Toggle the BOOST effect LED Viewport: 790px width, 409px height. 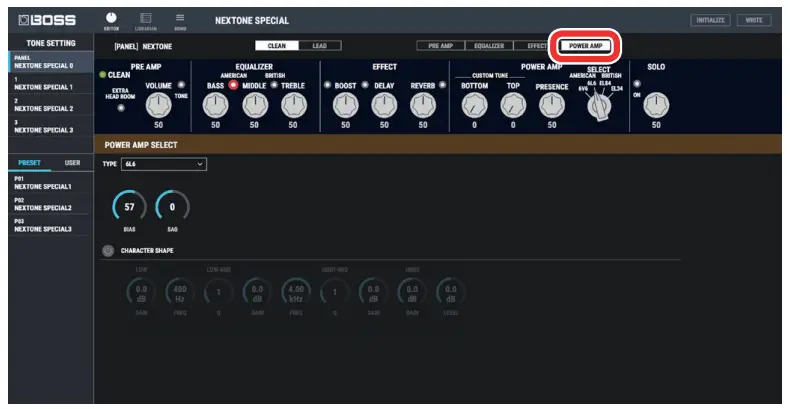(x=327, y=85)
